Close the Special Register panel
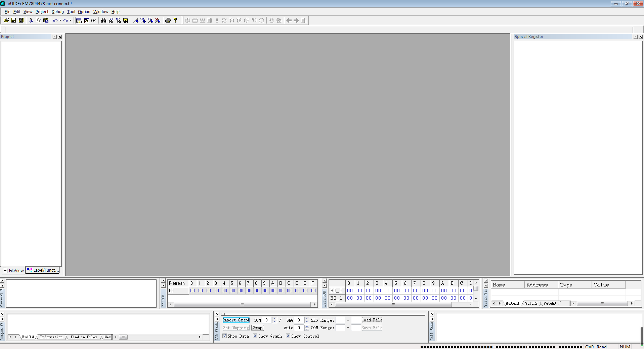The width and height of the screenshot is (644, 349). [x=641, y=37]
